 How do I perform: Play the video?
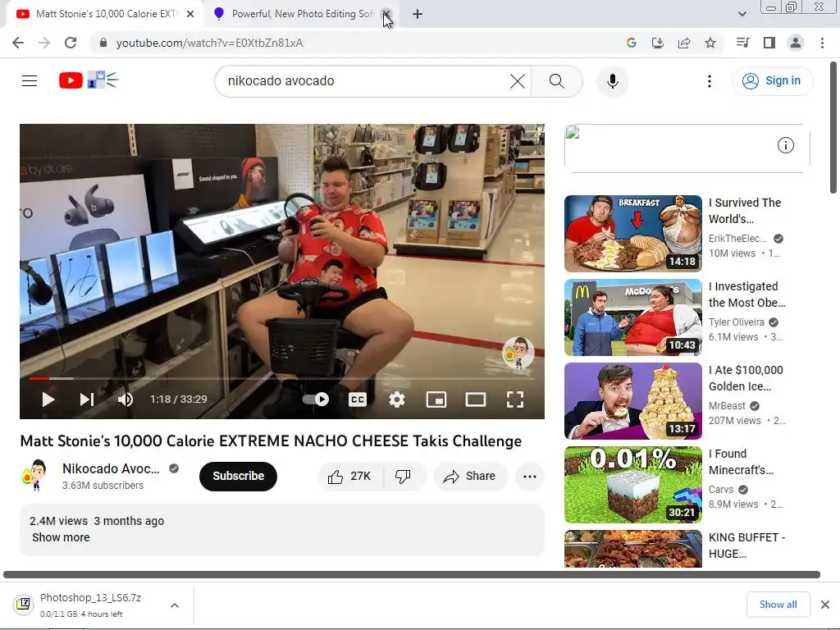coord(48,399)
